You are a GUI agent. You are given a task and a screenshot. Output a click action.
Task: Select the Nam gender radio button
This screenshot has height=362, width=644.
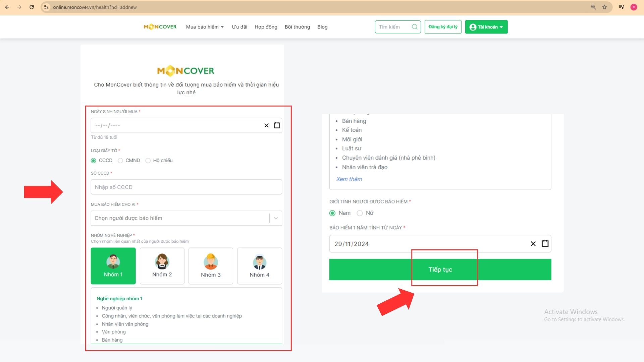pos(332,213)
